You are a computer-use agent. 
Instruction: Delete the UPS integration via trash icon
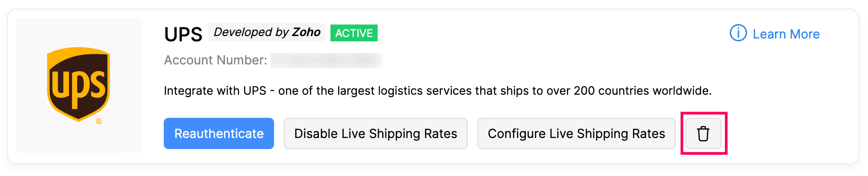(x=703, y=134)
